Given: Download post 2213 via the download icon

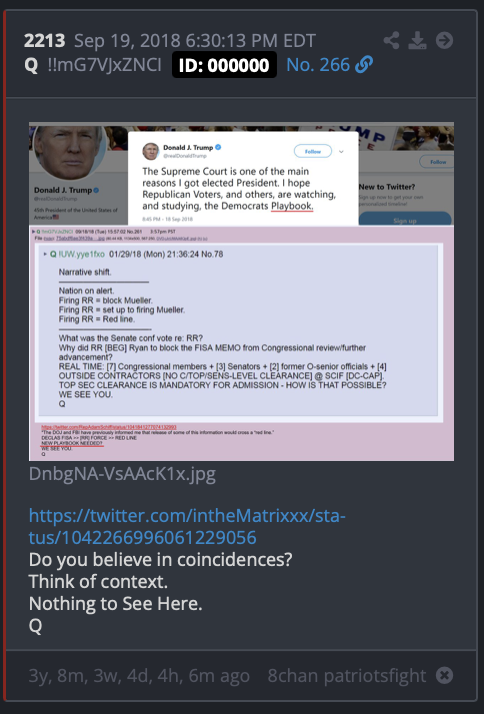Looking at the screenshot, I should [x=417, y=41].
